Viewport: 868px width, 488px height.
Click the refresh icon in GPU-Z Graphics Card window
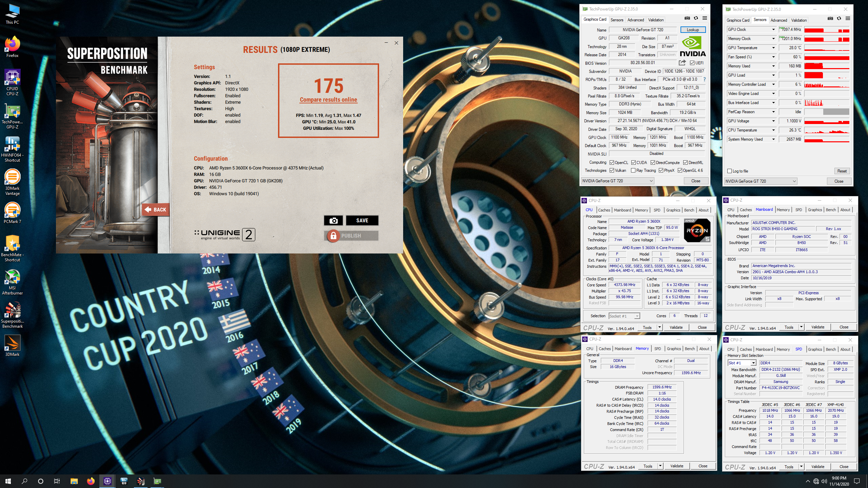696,18
